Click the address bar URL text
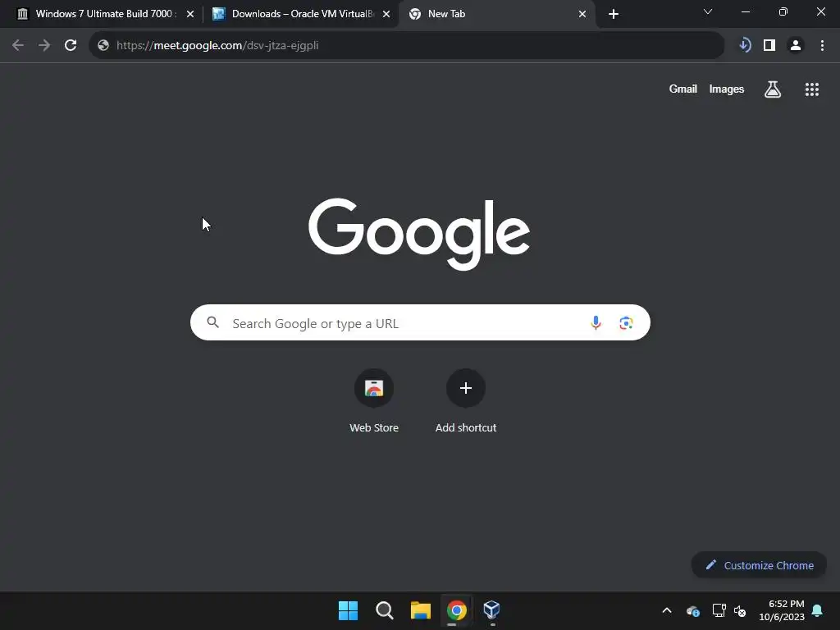 tap(217, 46)
